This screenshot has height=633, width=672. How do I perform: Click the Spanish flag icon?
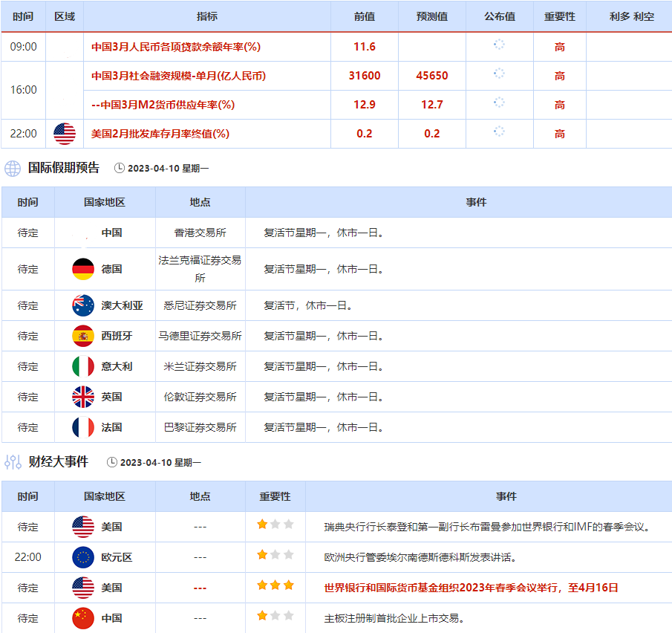pos(83,336)
